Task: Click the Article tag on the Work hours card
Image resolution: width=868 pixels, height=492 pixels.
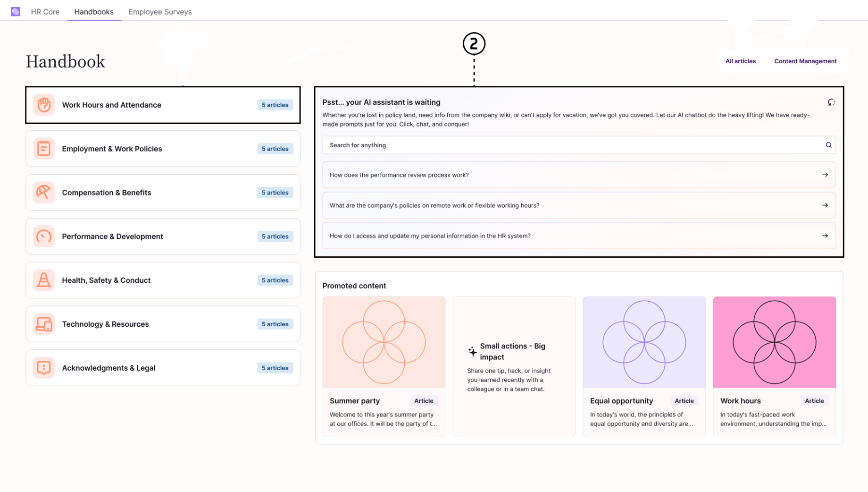Action: pos(814,401)
